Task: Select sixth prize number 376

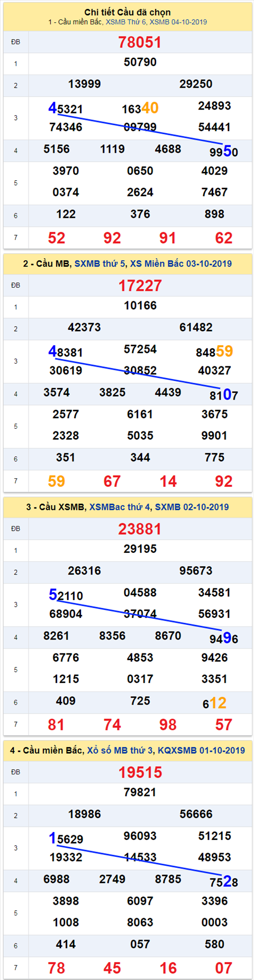Action: (x=140, y=214)
